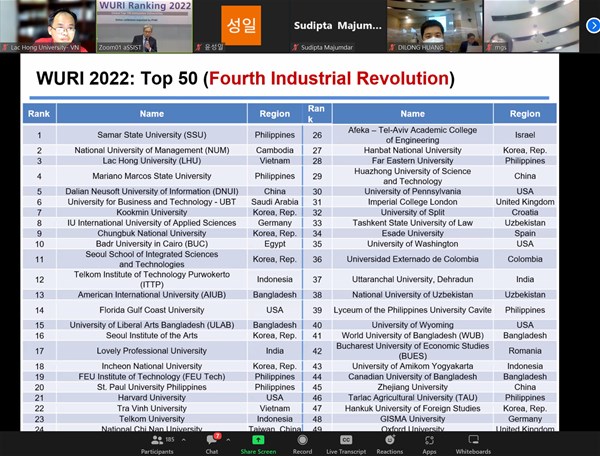Open Zoom Apps

429,443
